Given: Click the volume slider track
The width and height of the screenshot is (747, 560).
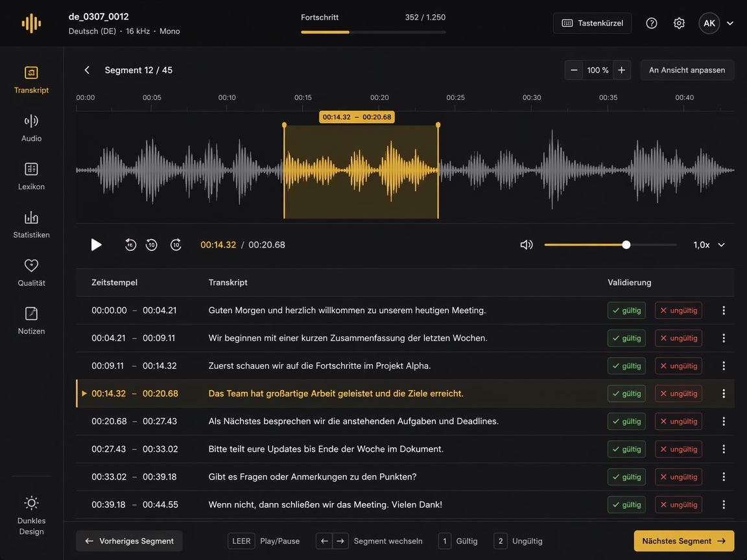Looking at the screenshot, I should (x=610, y=245).
